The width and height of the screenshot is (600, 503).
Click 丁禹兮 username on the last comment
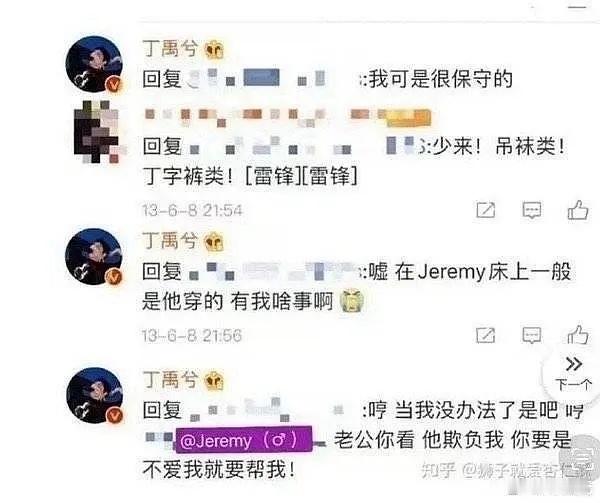click(170, 379)
